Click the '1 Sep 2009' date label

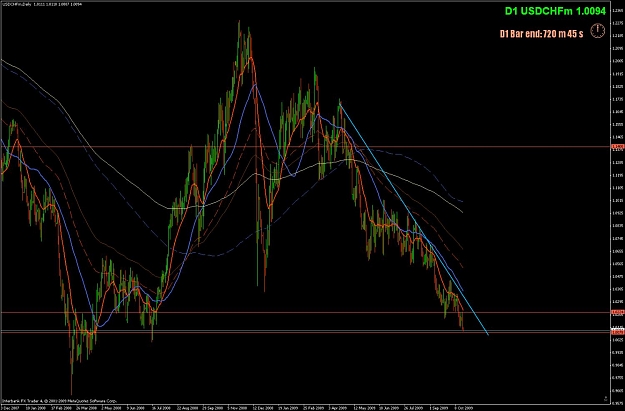[439, 408]
